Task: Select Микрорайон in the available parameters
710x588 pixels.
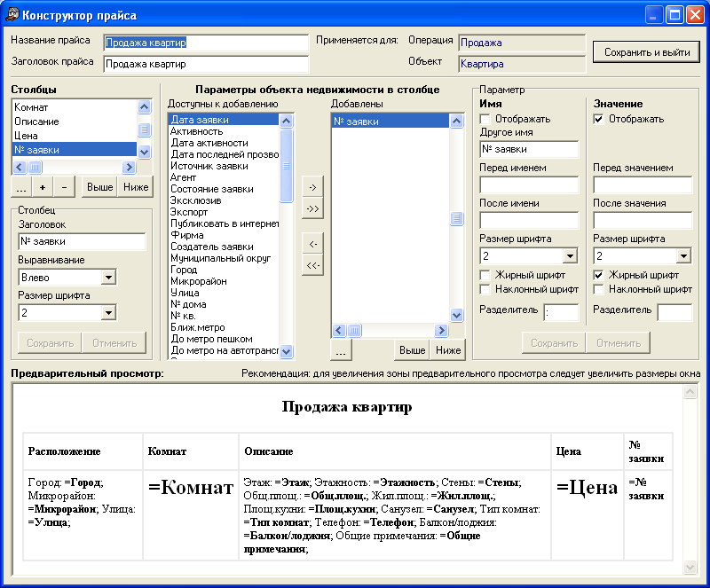Action: 224,281
